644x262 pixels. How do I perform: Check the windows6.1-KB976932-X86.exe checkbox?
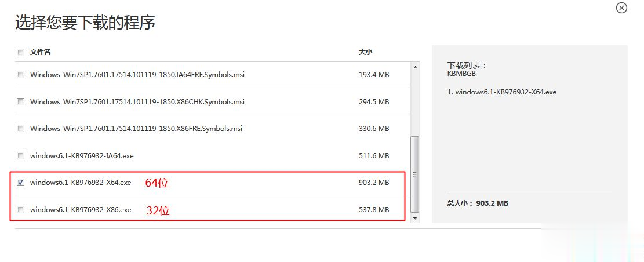[20, 209]
